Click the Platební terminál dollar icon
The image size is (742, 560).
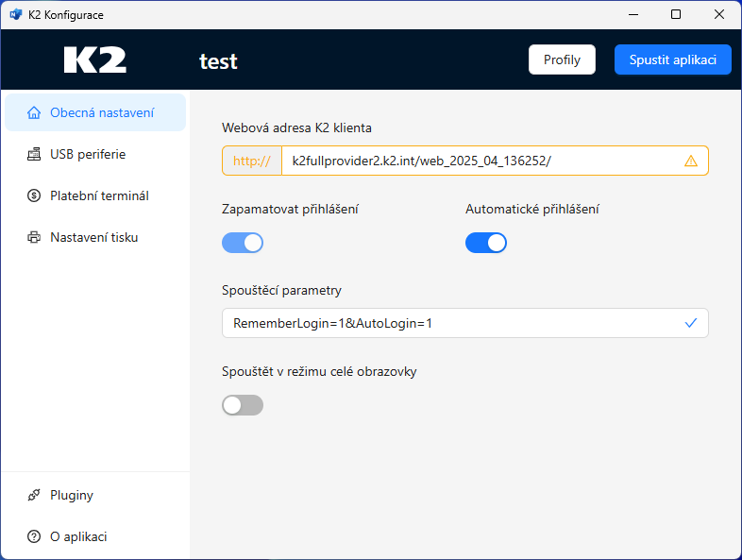34,196
